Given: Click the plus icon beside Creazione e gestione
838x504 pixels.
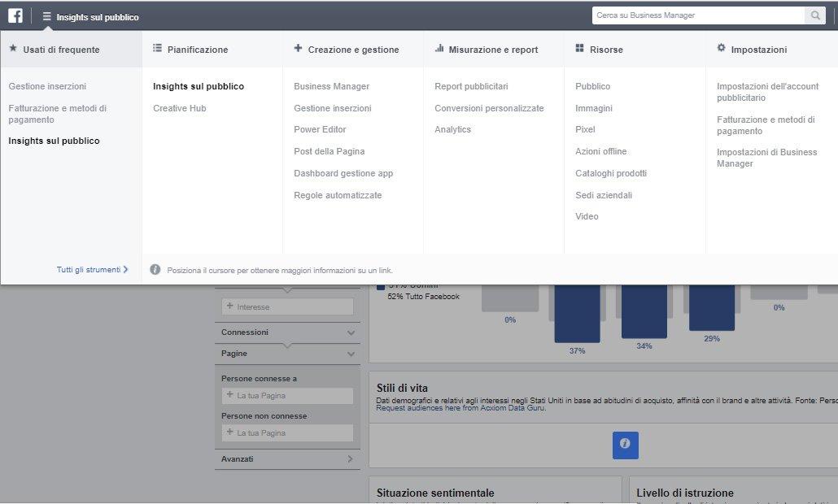Looking at the screenshot, I should click(299, 49).
